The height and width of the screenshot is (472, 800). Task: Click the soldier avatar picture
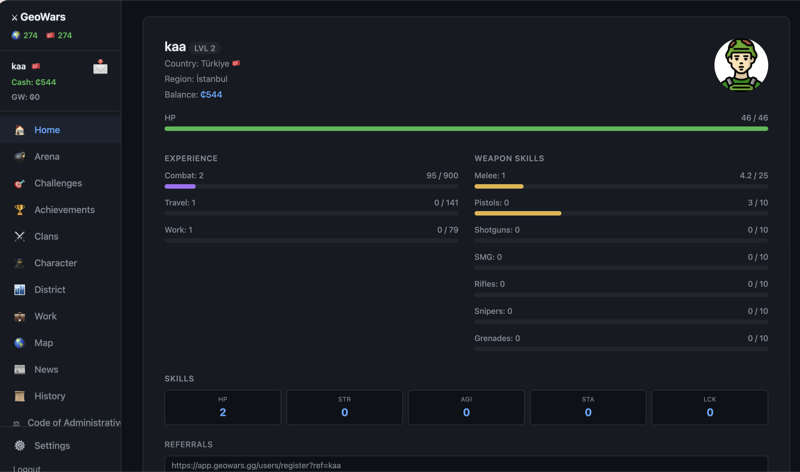coord(741,65)
